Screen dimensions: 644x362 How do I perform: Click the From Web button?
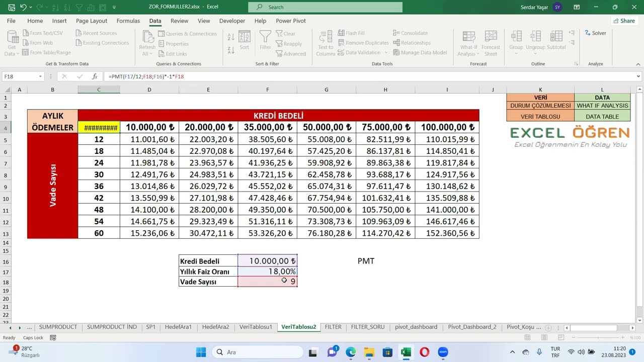pos(38,43)
